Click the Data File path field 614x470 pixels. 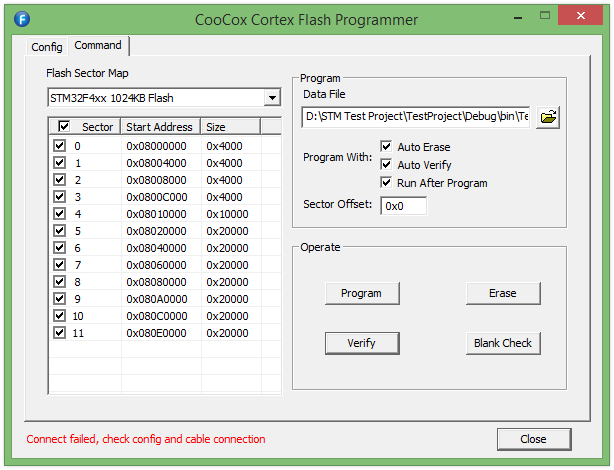(416, 117)
